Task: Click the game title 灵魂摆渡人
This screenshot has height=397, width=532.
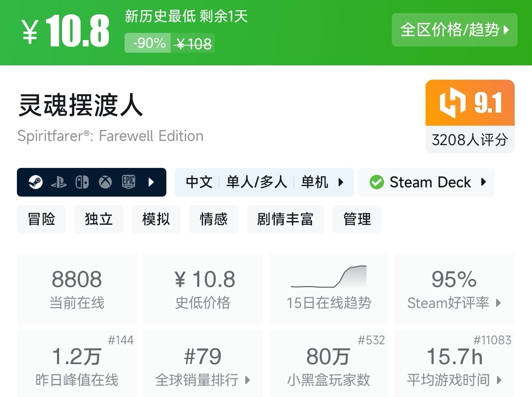Action: [x=81, y=105]
